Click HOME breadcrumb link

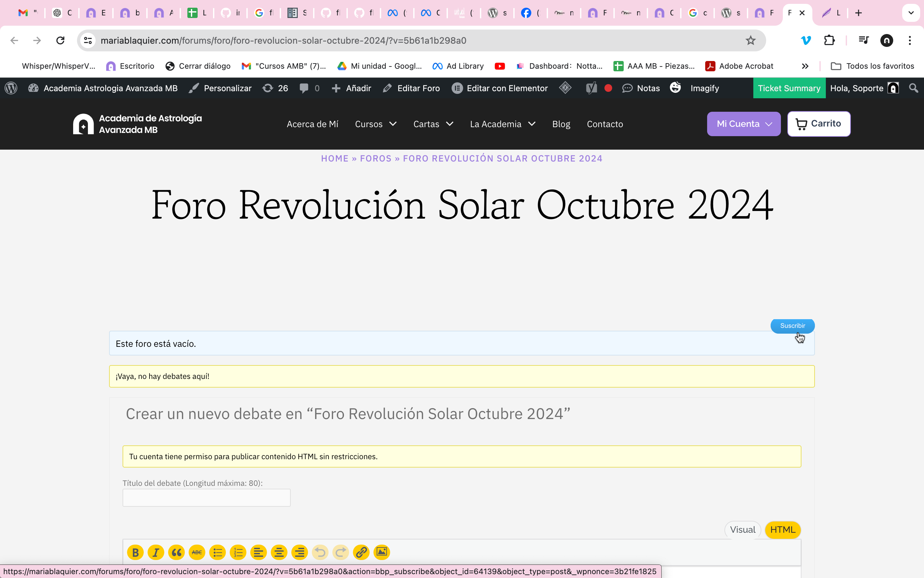(x=335, y=159)
